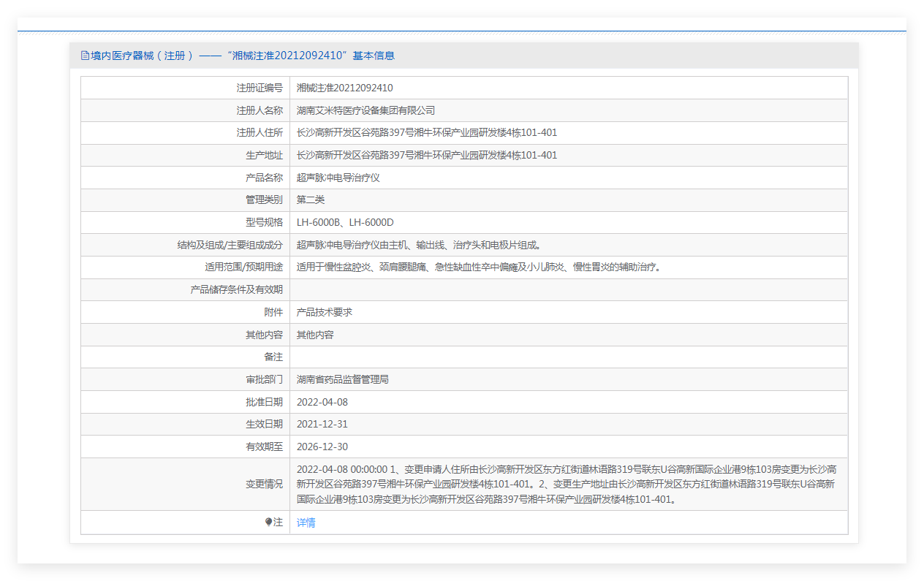
Task: Click approval department 湖南省药品监督管理局
Action: (342, 379)
